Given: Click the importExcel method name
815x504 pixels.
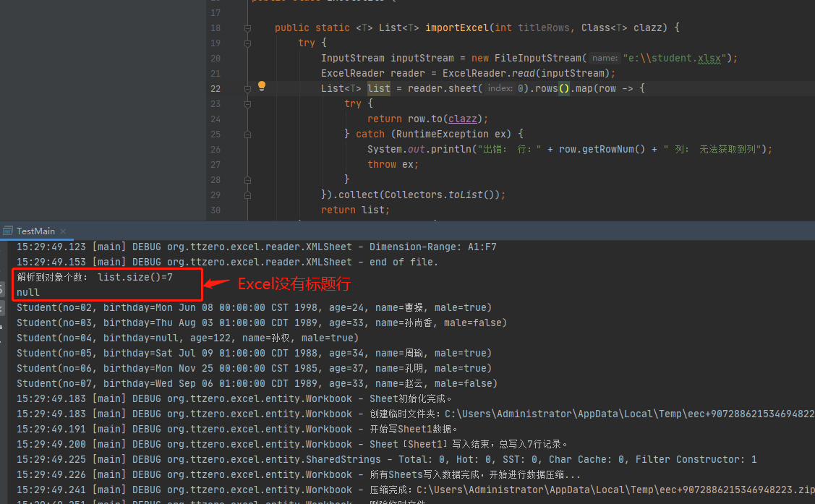Looking at the screenshot, I should point(457,27).
